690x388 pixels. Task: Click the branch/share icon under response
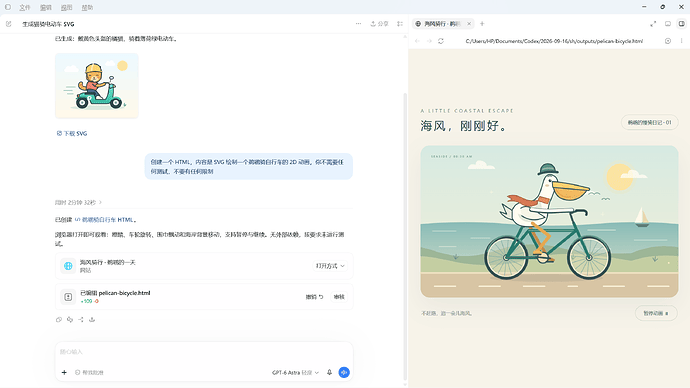point(81,320)
